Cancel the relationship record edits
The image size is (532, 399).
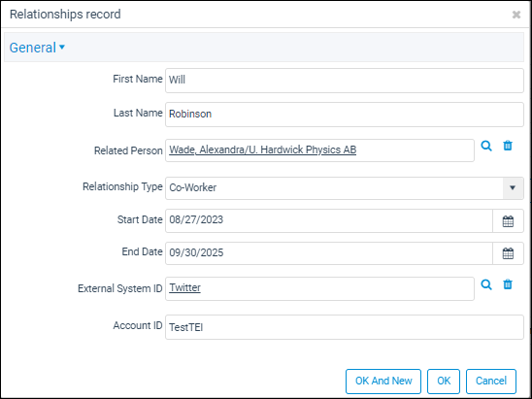pos(491,381)
